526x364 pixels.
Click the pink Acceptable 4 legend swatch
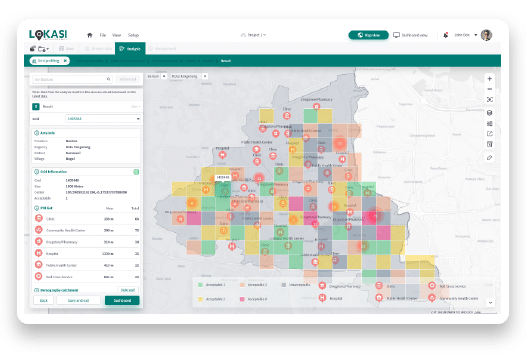242,299
